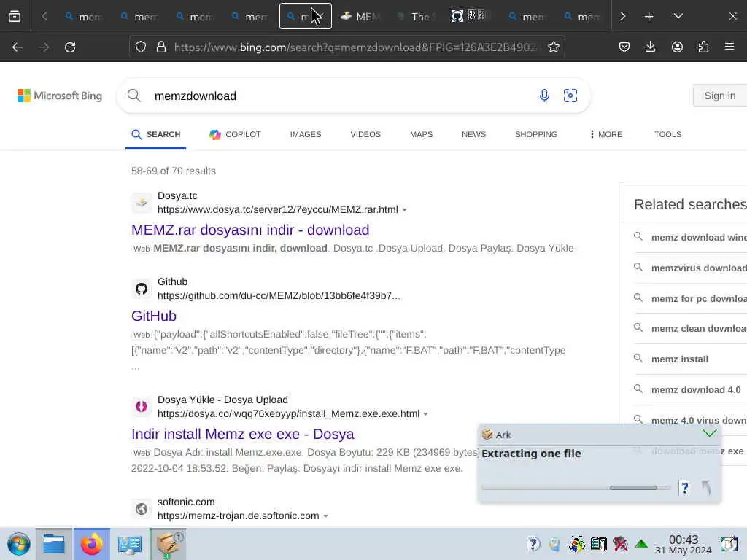Open the Firefox hamburger application menu
Screen dimensions: 747x560
click(729, 47)
